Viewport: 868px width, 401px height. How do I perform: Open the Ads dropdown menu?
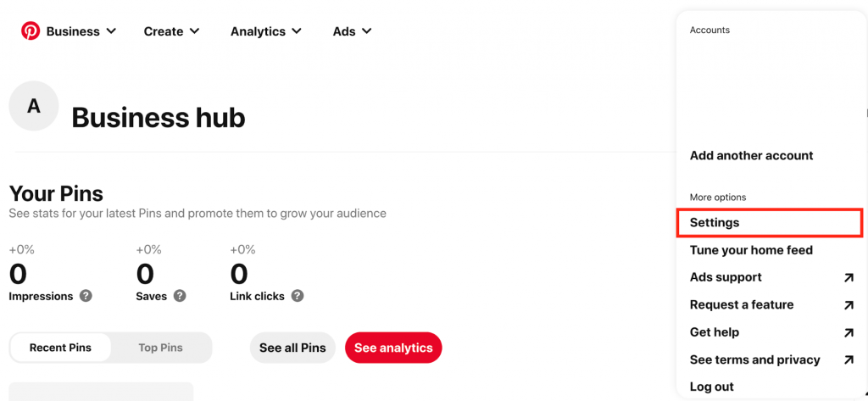pyautogui.click(x=352, y=31)
